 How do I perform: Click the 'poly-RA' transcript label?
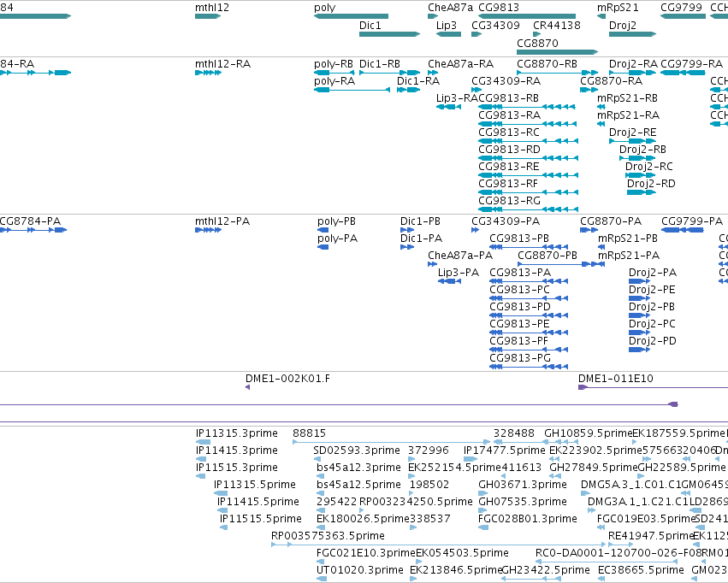point(334,80)
